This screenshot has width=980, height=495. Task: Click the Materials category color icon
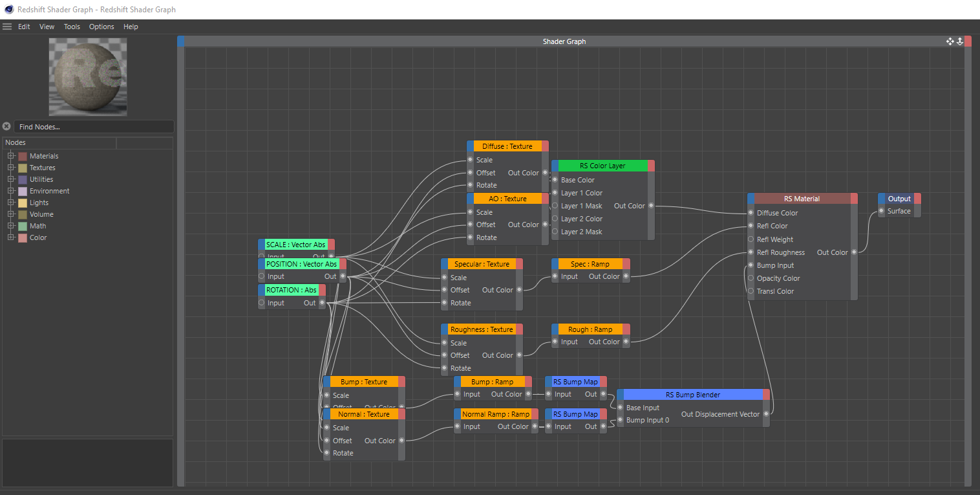coord(23,156)
